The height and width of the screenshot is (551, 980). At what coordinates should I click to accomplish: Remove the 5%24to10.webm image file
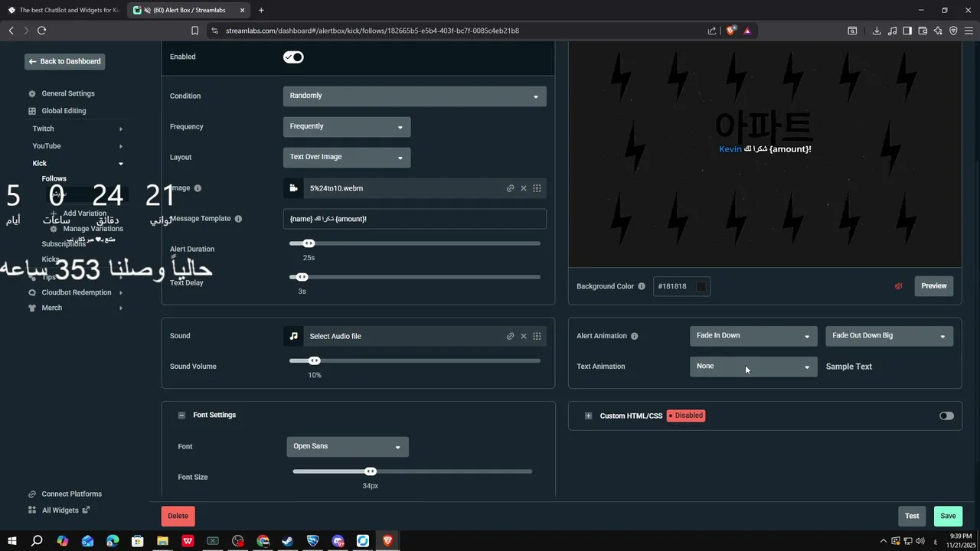coord(524,188)
